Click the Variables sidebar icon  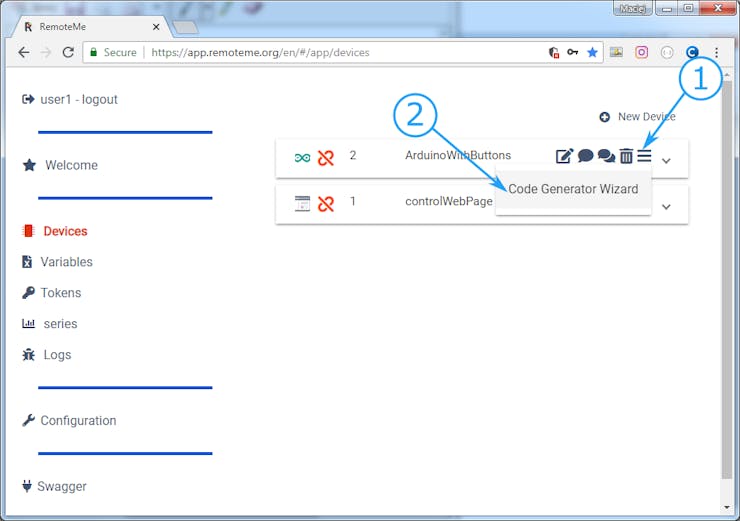(27, 262)
